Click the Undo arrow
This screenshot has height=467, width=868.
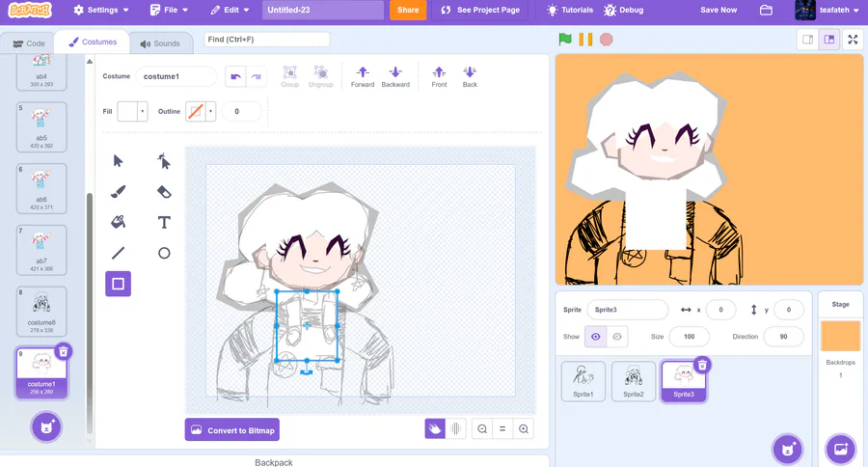(236, 76)
